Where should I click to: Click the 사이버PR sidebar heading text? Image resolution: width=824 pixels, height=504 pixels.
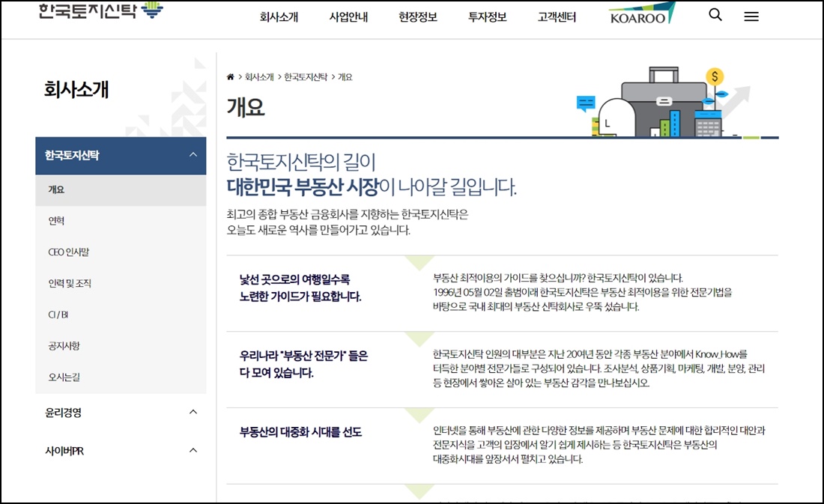pyautogui.click(x=64, y=451)
